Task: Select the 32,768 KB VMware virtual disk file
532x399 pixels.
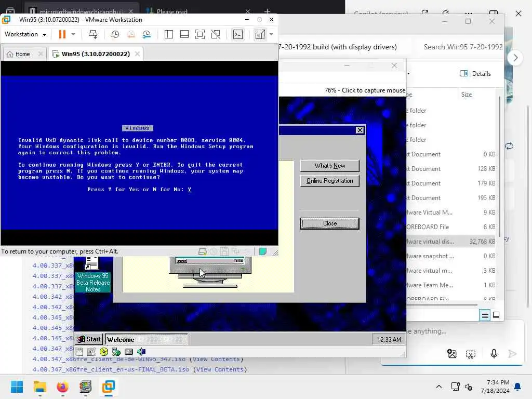Action: [x=452, y=242]
